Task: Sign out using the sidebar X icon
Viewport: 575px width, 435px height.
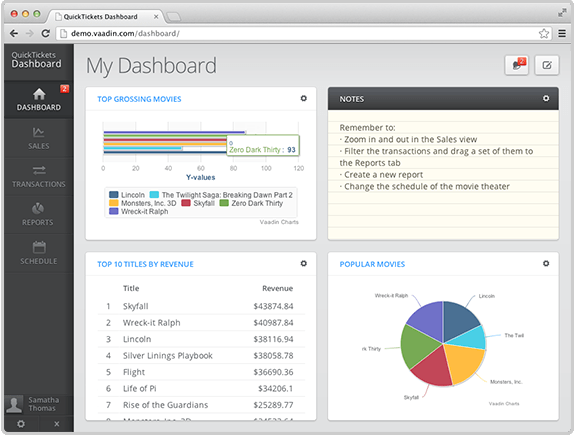Action: coord(56,424)
